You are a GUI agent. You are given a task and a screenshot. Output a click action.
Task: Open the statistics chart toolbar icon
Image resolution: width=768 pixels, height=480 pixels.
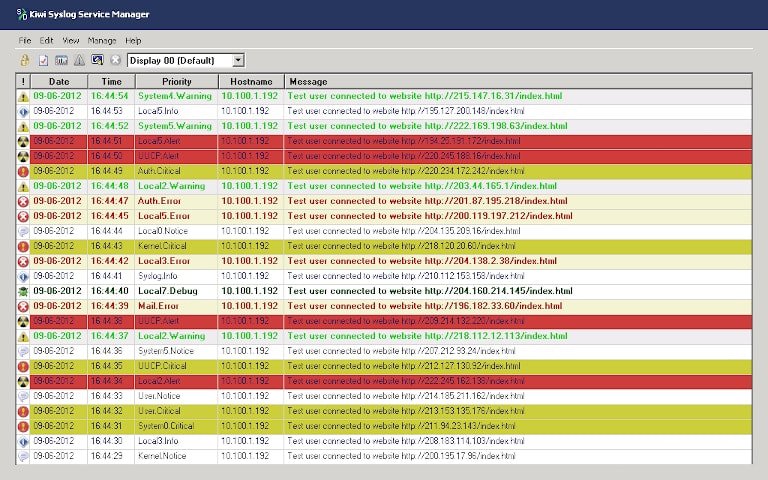[61, 60]
